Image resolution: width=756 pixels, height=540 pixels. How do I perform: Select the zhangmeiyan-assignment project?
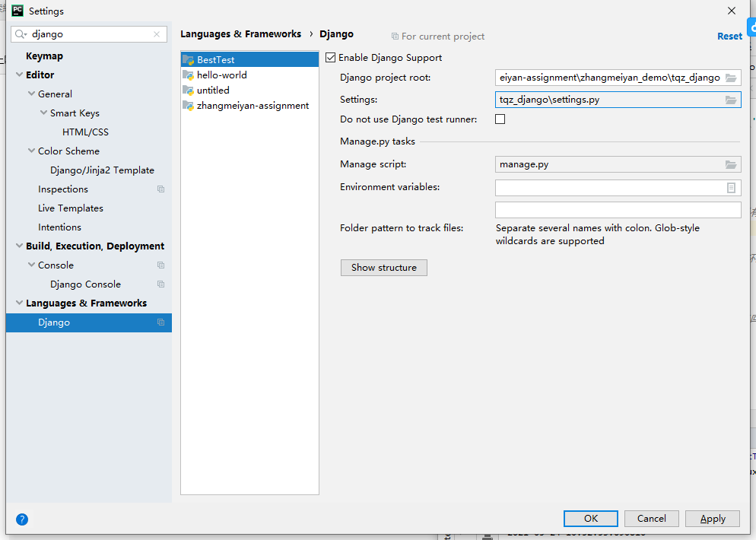[249, 106]
